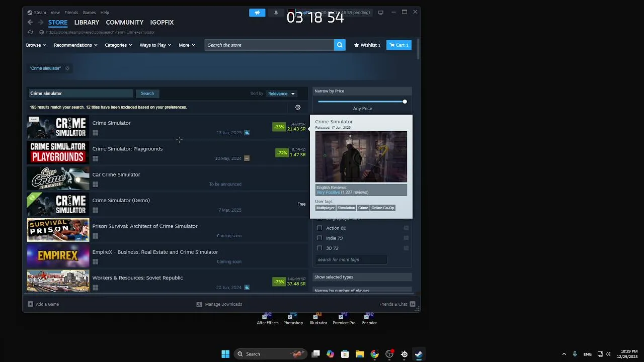This screenshot has height=362, width=644.
Task: Click the globe icon beside the URL
Action: click(x=42, y=32)
